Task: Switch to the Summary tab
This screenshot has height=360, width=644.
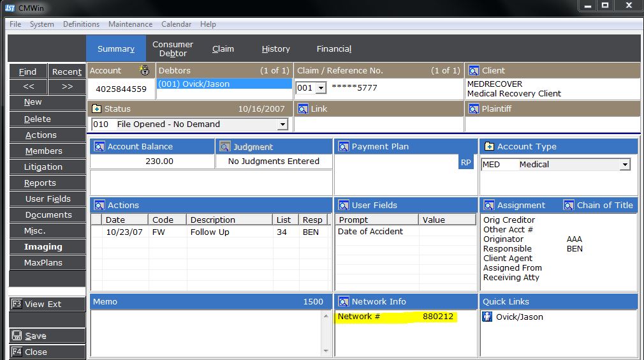Action: point(116,49)
